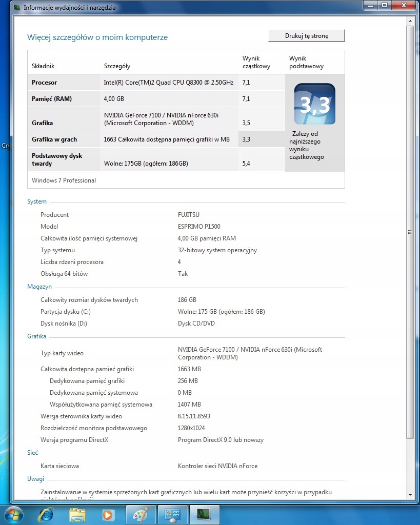
Task: Click Partycja dysku (C:) label
Action: click(66, 311)
